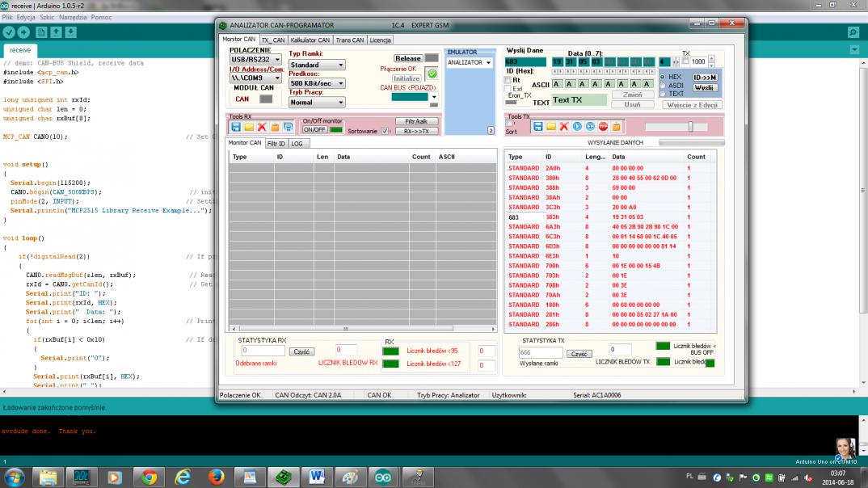Expand the POLACZENIE USB/RS232 dropdown
Image resolution: width=868 pixels, height=488 pixels.
click(255, 59)
